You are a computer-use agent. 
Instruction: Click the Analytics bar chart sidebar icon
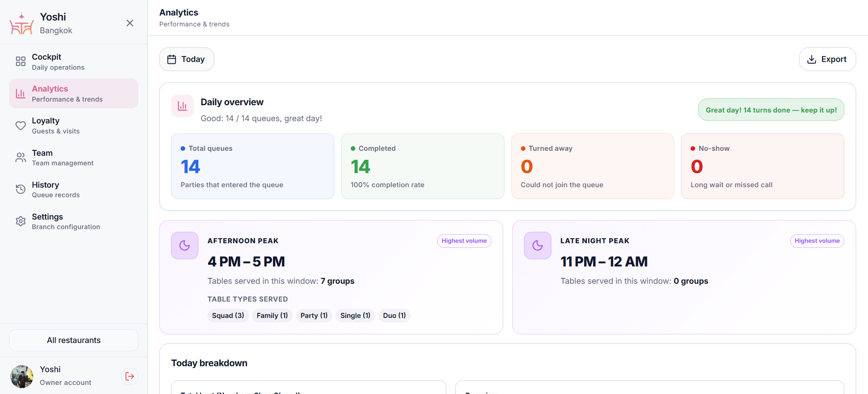(x=20, y=93)
